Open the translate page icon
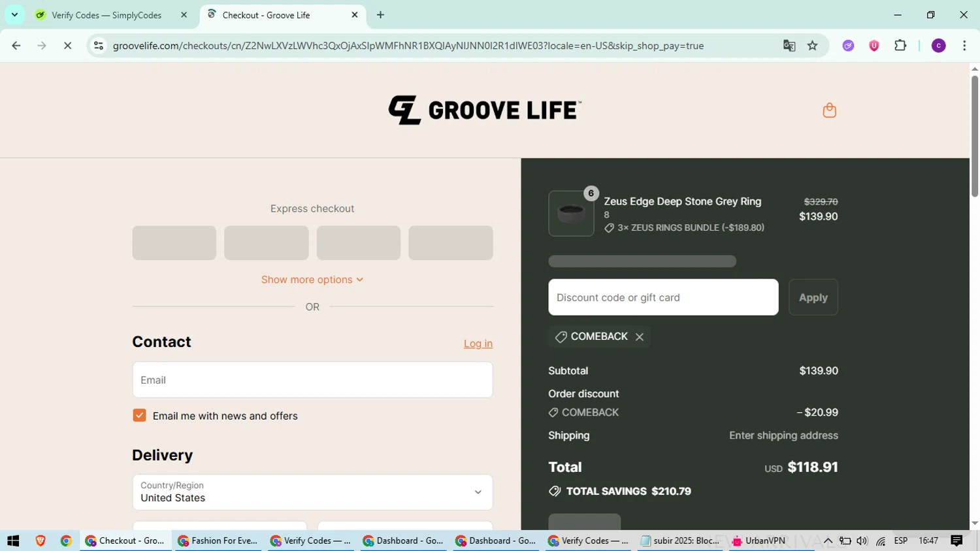 point(789,46)
